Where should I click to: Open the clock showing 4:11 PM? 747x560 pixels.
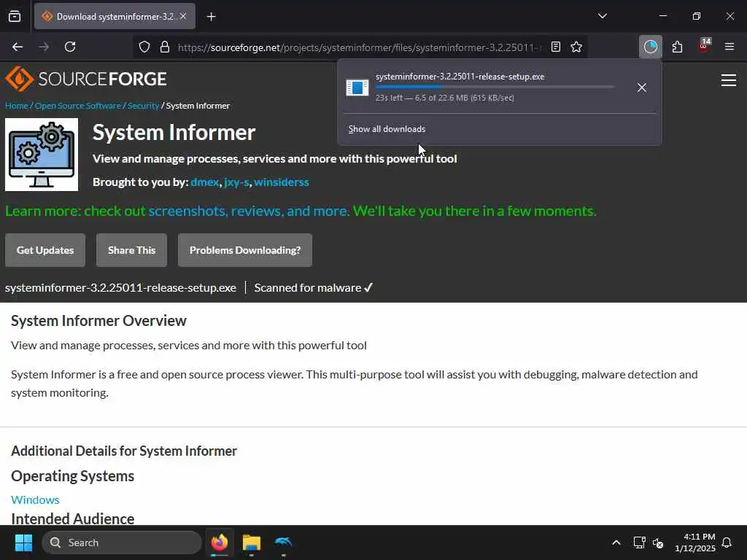[695, 542]
